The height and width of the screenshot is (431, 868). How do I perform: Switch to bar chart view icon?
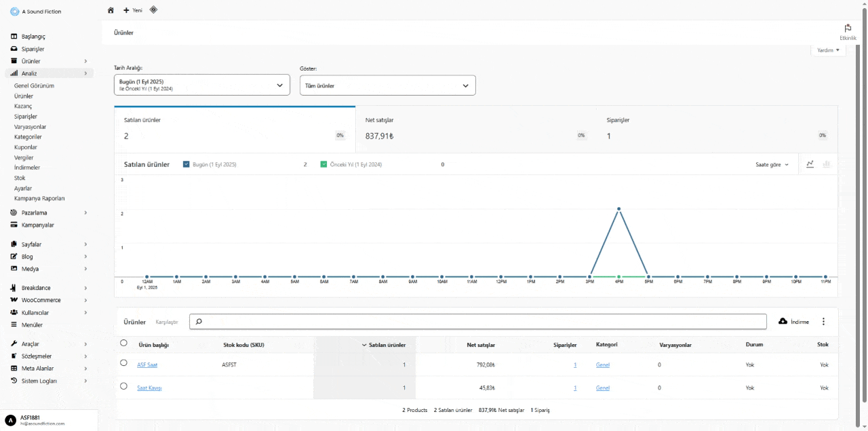tap(826, 164)
